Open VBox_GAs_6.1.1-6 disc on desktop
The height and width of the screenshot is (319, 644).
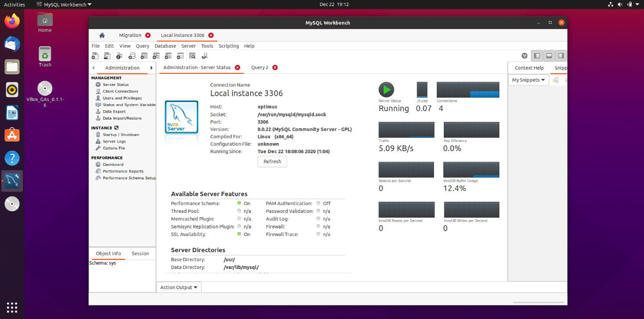coord(45,94)
